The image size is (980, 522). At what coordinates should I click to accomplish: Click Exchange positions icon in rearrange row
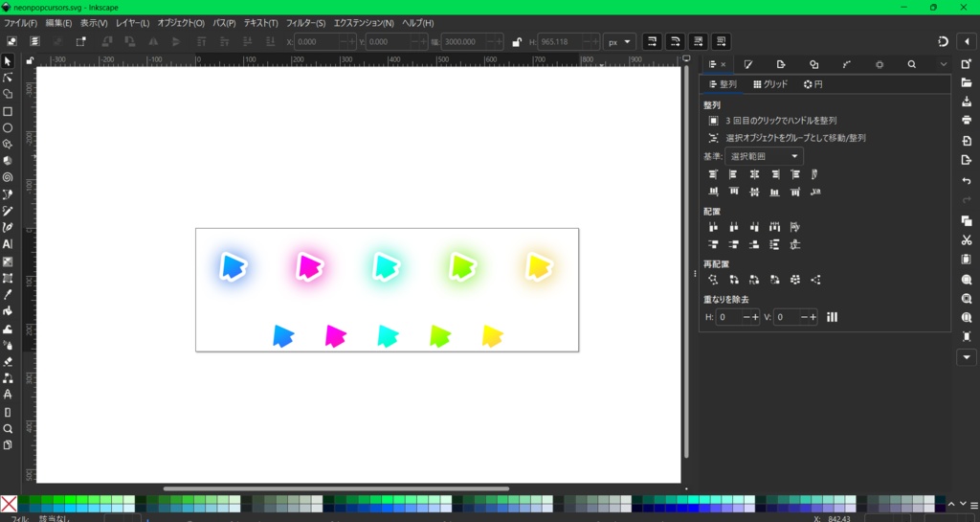point(734,280)
